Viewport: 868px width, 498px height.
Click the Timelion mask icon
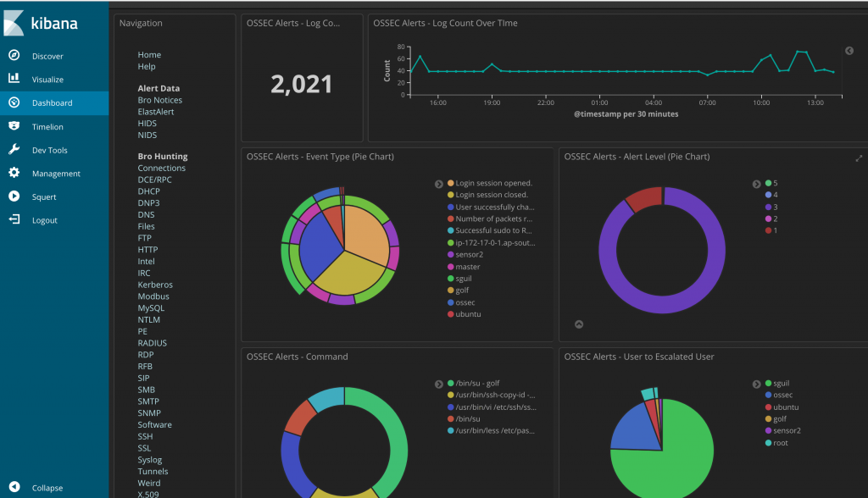tap(14, 126)
